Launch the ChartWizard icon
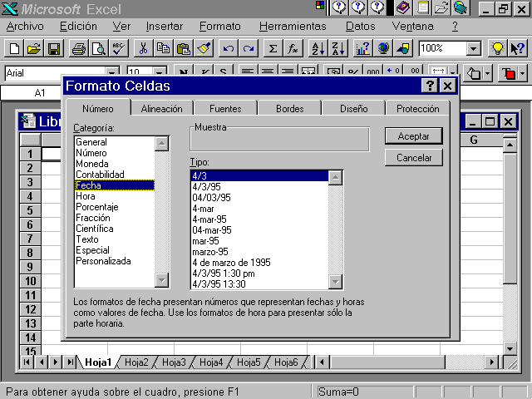The height and width of the screenshot is (399, 532). coord(362,48)
